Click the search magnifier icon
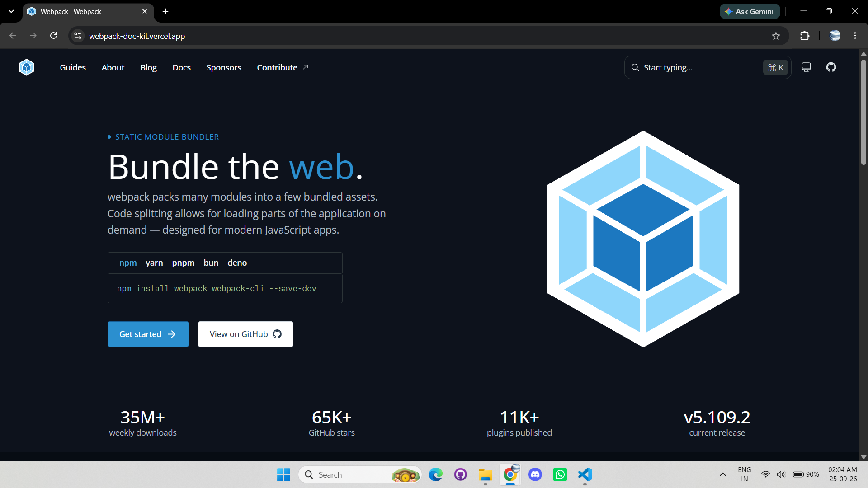868x488 pixels. (635, 67)
